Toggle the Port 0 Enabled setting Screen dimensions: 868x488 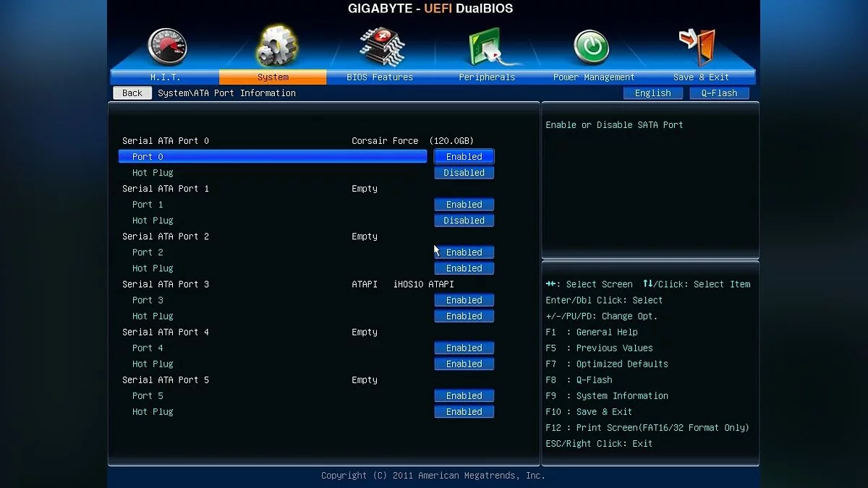[x=464, y=157]
